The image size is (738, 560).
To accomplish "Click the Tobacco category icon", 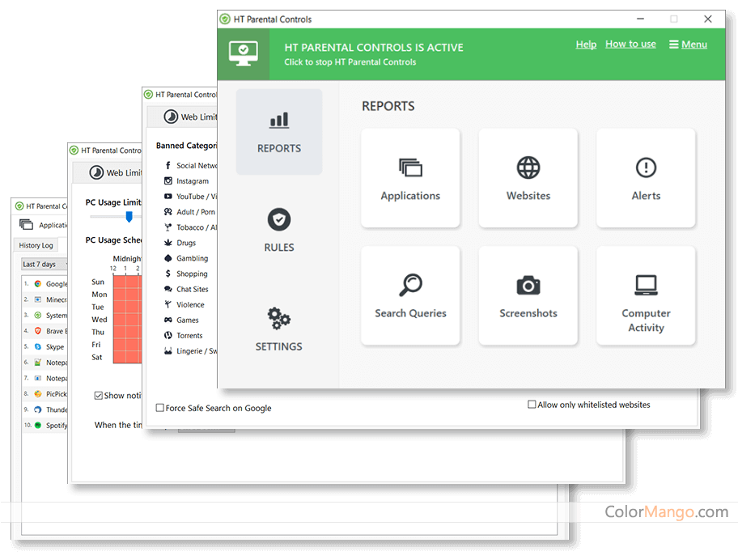I will pos(168,227).
